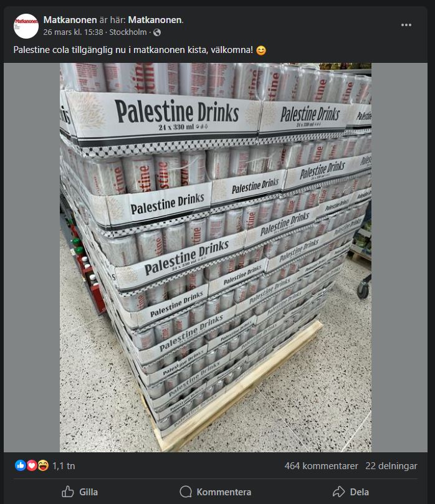Like the post with Gilla

(x=80, y=492)
